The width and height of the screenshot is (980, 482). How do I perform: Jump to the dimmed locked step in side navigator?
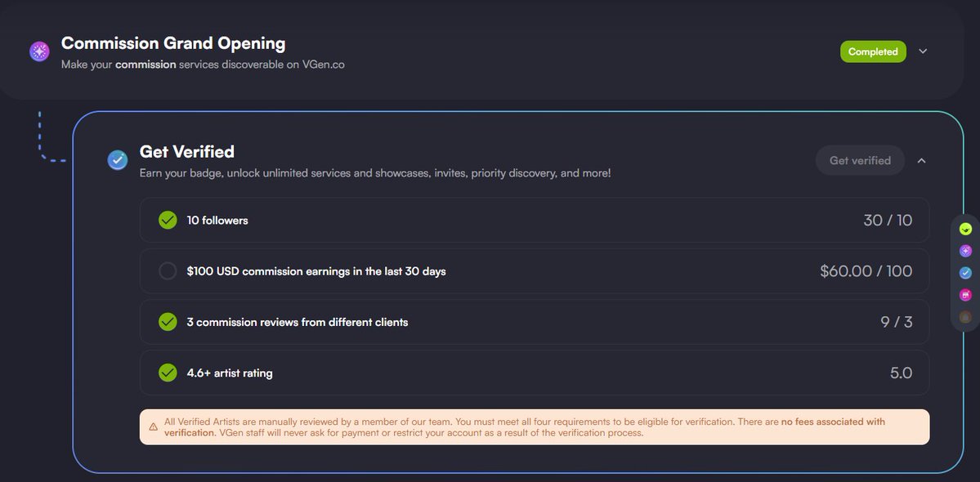click(x=965, y=317)
